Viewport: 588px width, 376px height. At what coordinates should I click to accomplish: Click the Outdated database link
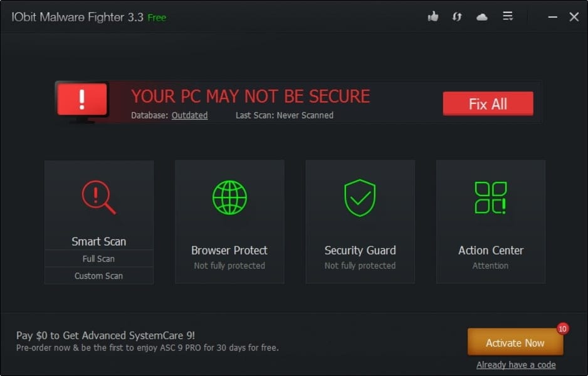(x=189, y=115)
